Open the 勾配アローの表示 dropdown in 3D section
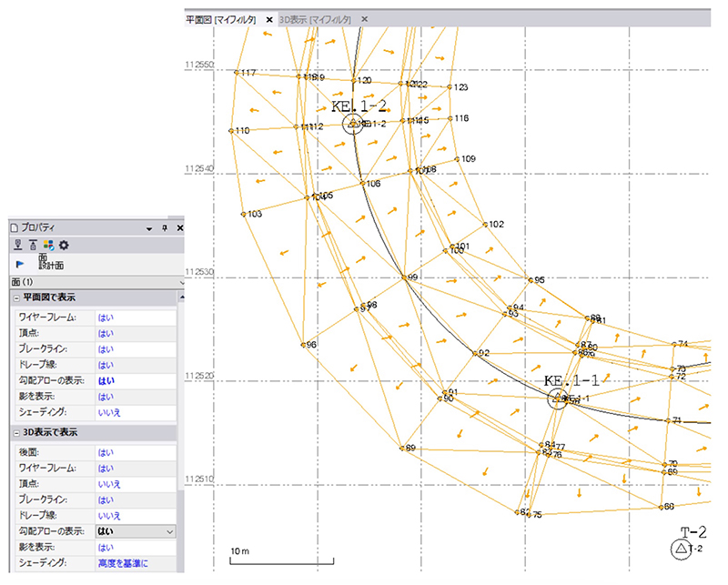 pyautogui.click(x=169, y=531)
